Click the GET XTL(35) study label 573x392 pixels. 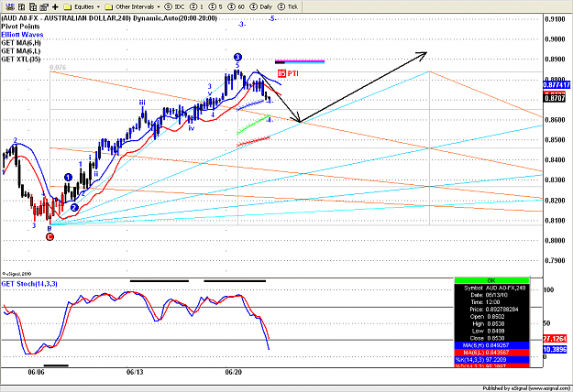tap(20, 60)
